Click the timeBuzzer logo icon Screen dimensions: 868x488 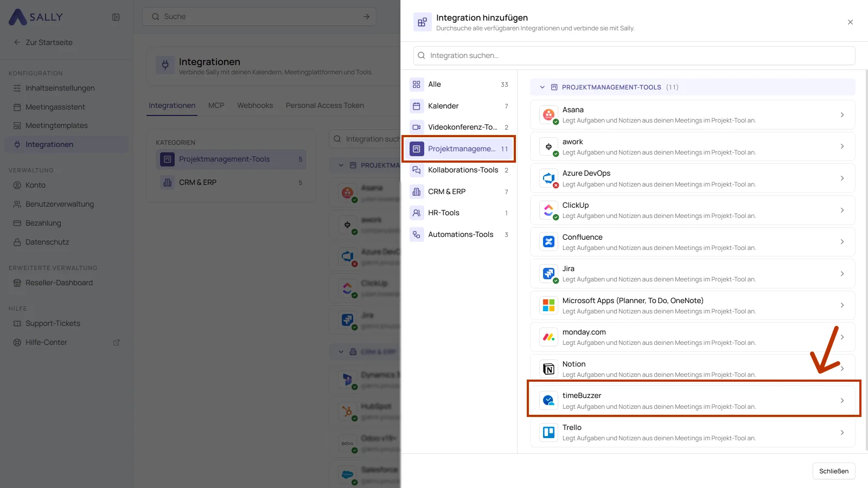click(548, 401)
